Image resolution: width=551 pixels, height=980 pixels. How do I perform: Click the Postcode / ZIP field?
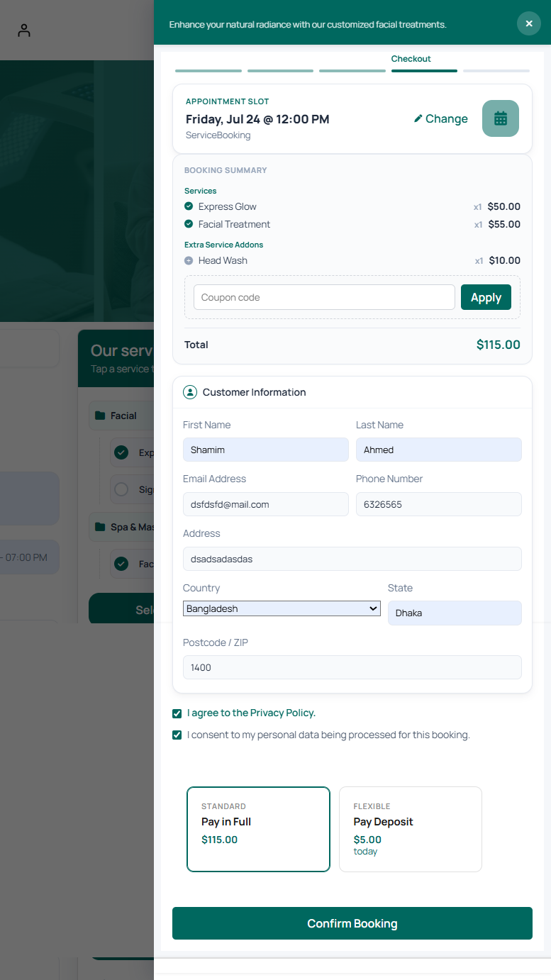pyautogui.click(x=352, y=667)
